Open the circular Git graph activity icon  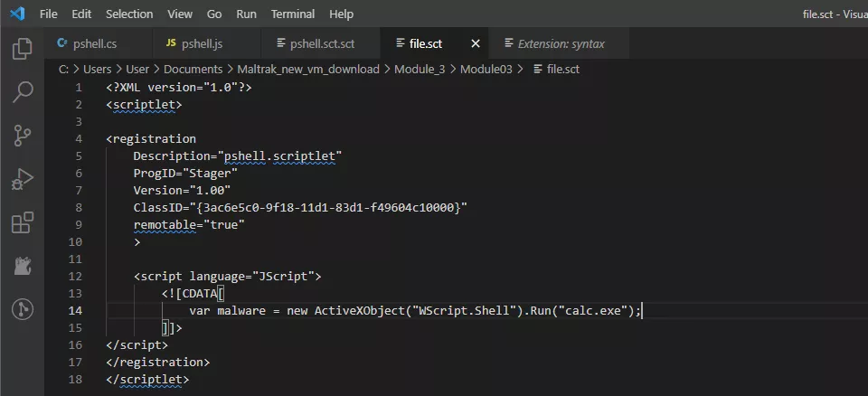coord(22,309)
